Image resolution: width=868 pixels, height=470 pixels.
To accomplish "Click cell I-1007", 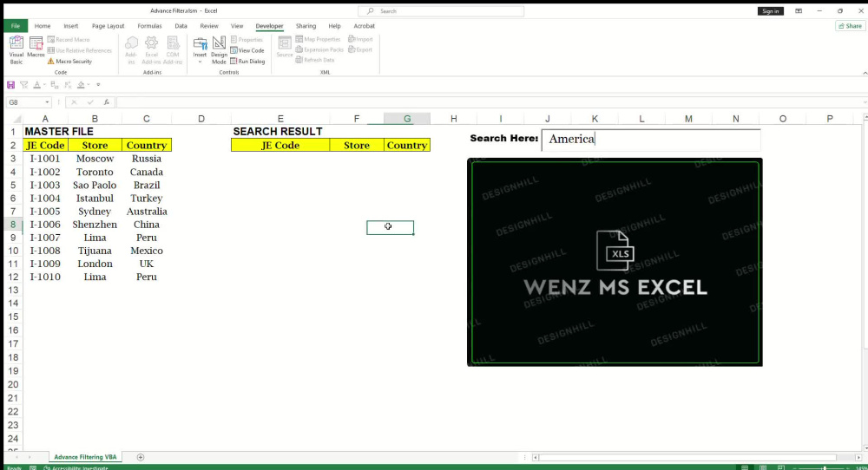I will coord(45,238).
